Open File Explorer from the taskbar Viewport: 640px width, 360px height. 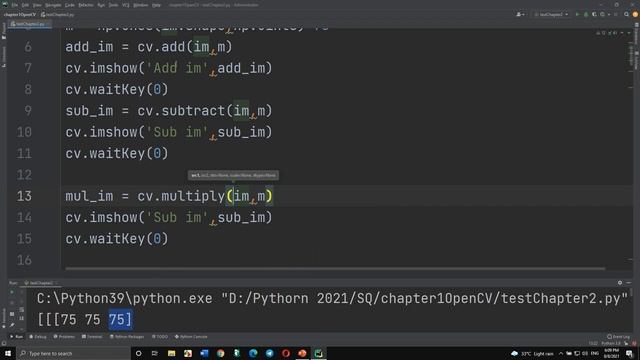click(171, 353)
